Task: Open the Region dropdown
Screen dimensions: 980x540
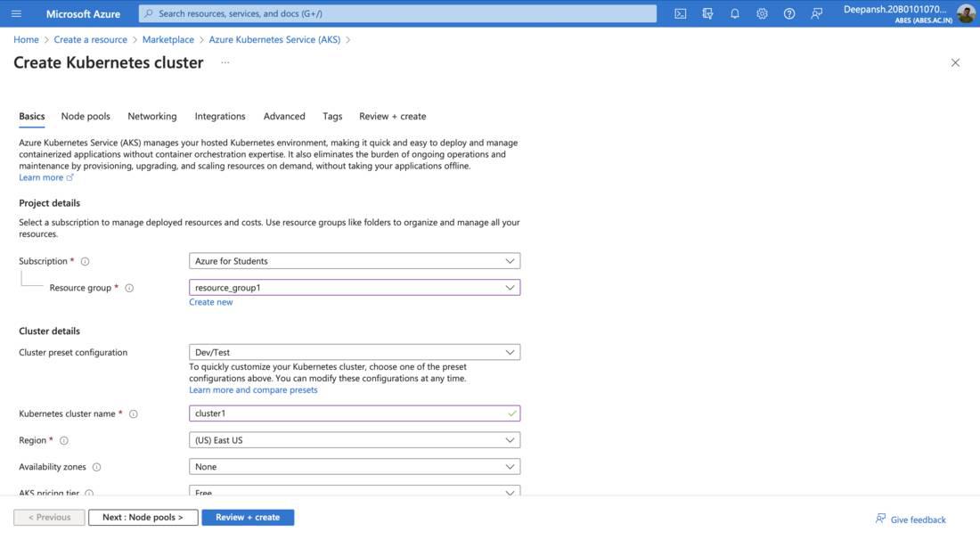Action: (x=355, y=440)
